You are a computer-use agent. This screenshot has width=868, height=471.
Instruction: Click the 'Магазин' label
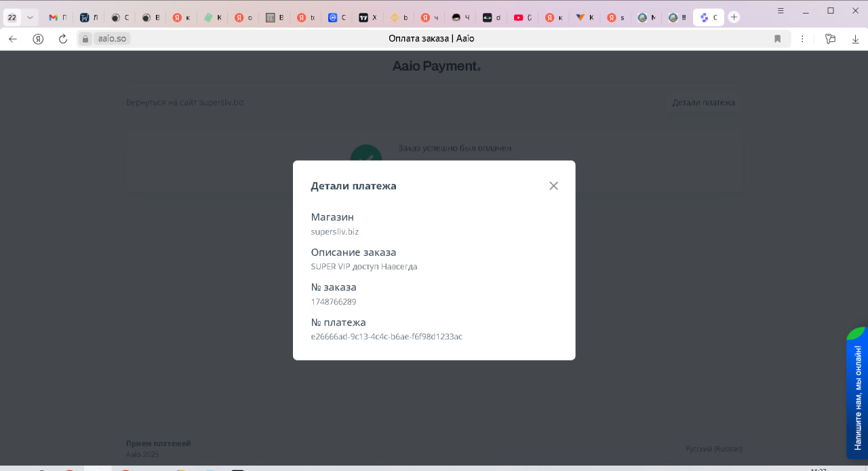click(332, 217)
